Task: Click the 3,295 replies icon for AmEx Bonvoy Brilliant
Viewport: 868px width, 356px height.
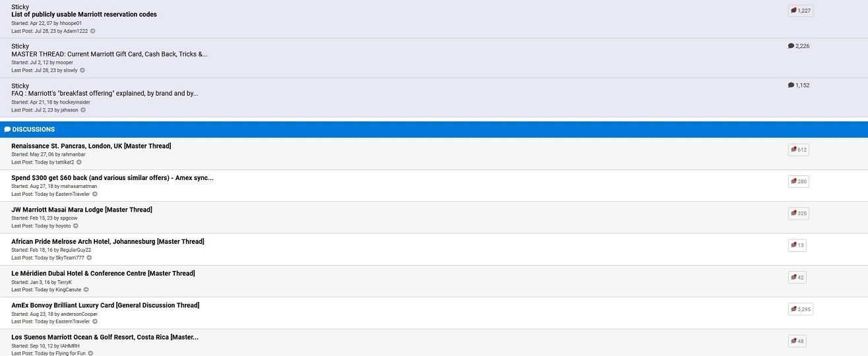Action: click(801, 309)
